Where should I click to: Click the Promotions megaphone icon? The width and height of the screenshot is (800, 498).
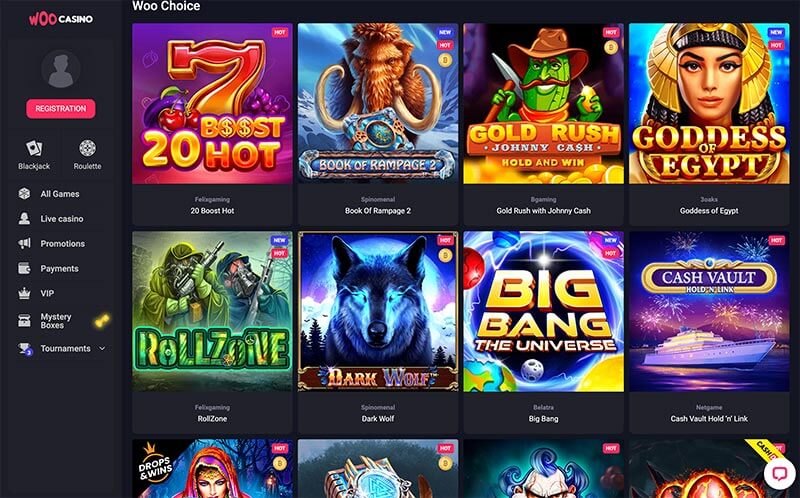[x=24, y=243]
